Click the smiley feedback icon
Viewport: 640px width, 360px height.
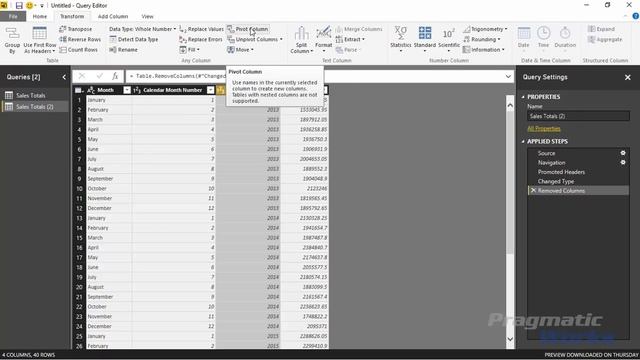pyautogui.click(x=29, y=6)
